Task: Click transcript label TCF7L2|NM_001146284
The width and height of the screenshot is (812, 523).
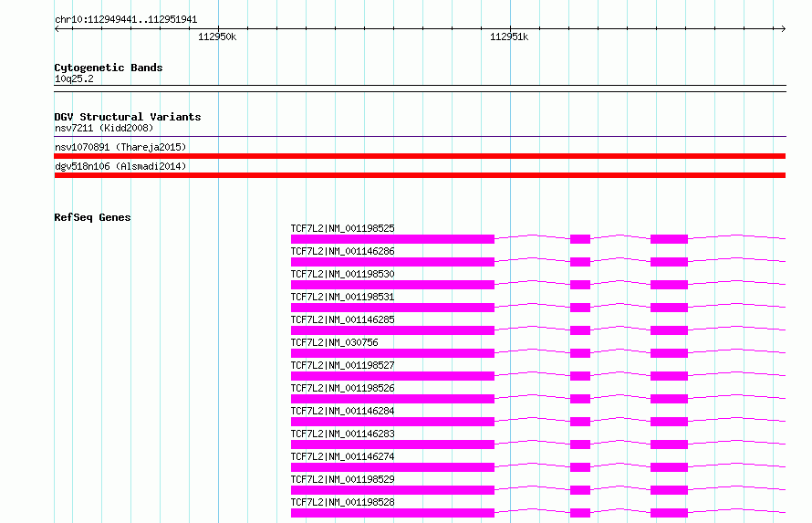Action: click(x=342, y=411)
